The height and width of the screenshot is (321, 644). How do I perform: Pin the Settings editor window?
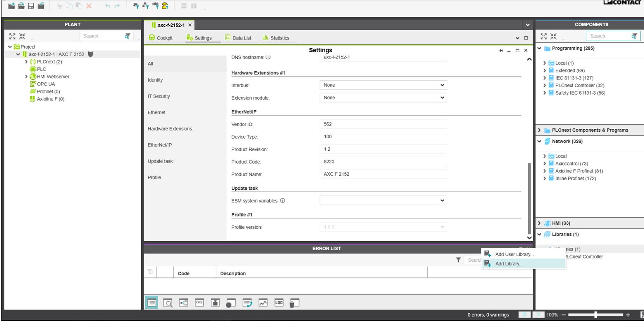pos(501,50)
